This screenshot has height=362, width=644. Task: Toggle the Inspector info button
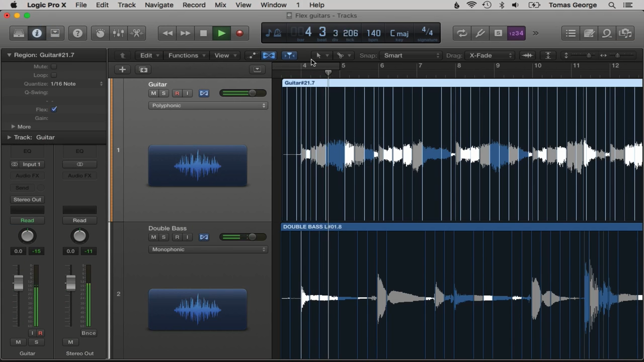[37, 33]
